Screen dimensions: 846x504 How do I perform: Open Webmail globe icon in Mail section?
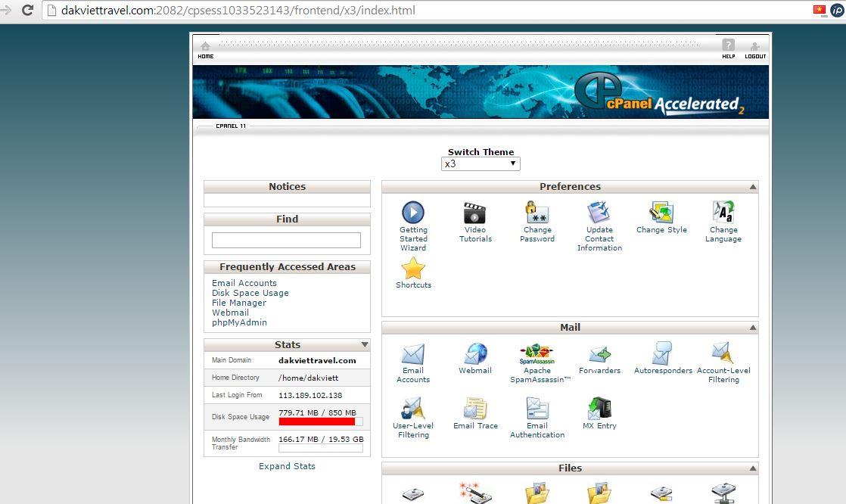tap(475, 354)
